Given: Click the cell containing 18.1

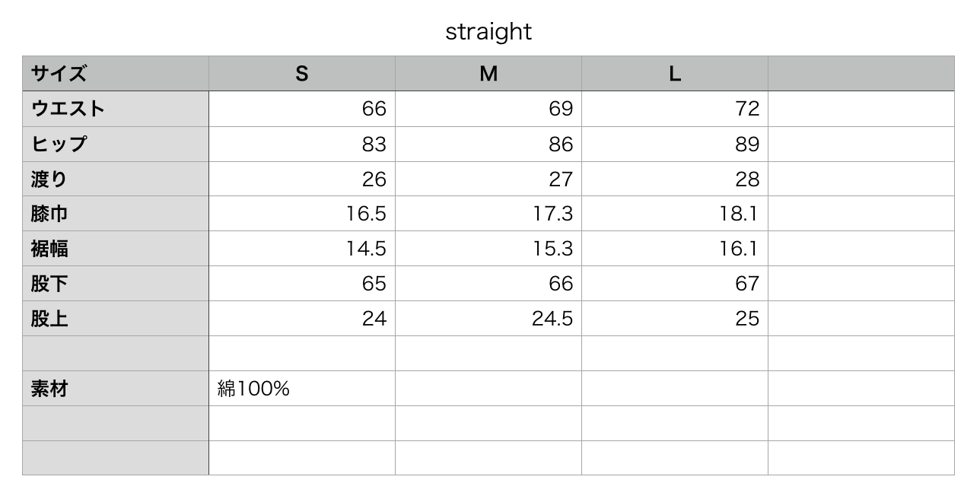Looking at the screenshot, I should 675,214.
